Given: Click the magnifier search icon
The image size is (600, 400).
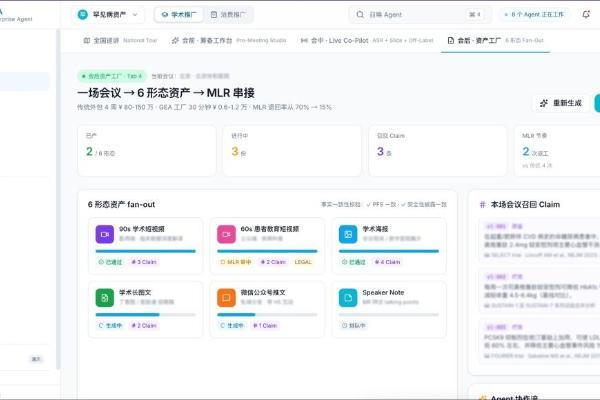Looking at the screenshot, I should 360,15.
